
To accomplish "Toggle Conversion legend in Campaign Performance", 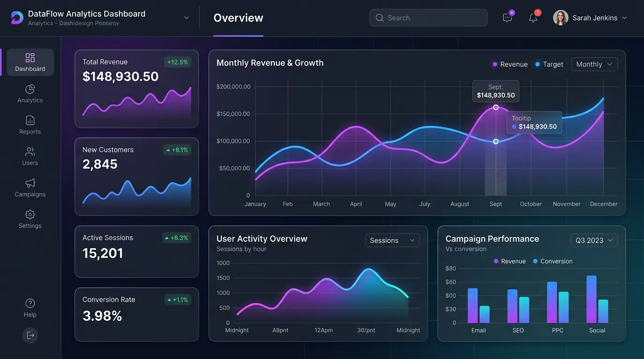I will (553, 261).
